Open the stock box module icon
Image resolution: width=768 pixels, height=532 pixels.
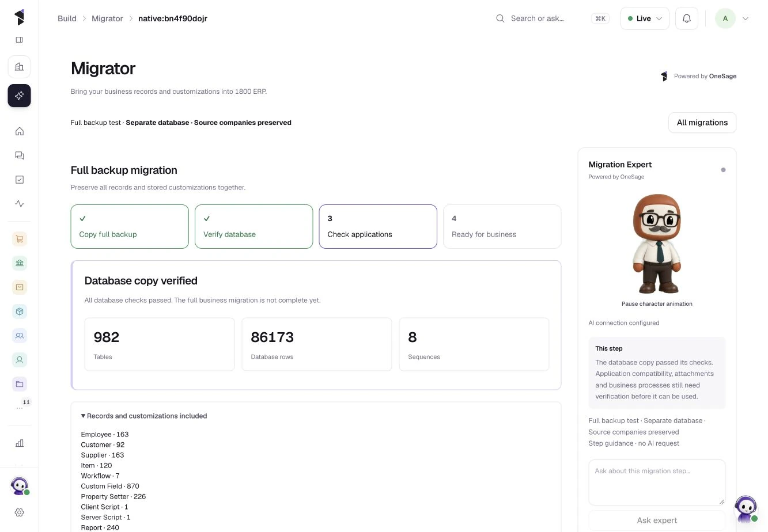19,311
